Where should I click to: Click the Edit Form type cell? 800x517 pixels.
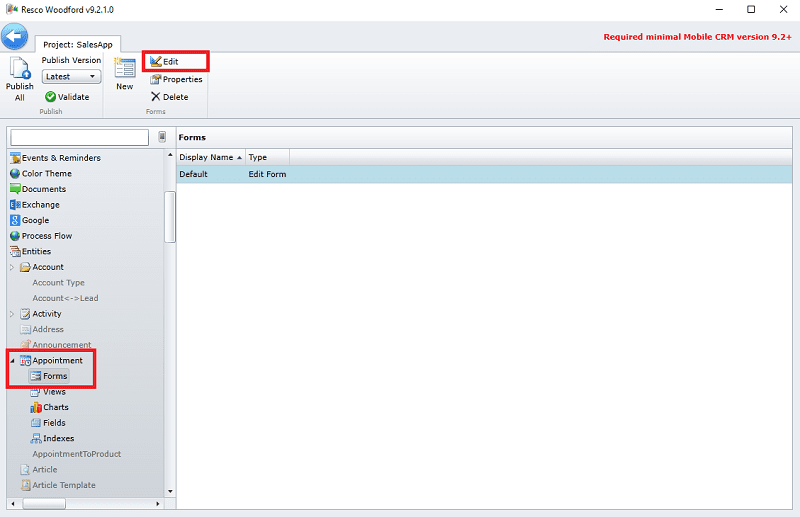267,174
